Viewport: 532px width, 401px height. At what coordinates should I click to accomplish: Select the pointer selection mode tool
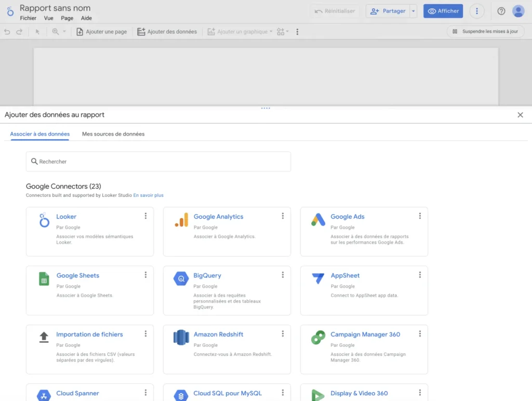[37, 32]
